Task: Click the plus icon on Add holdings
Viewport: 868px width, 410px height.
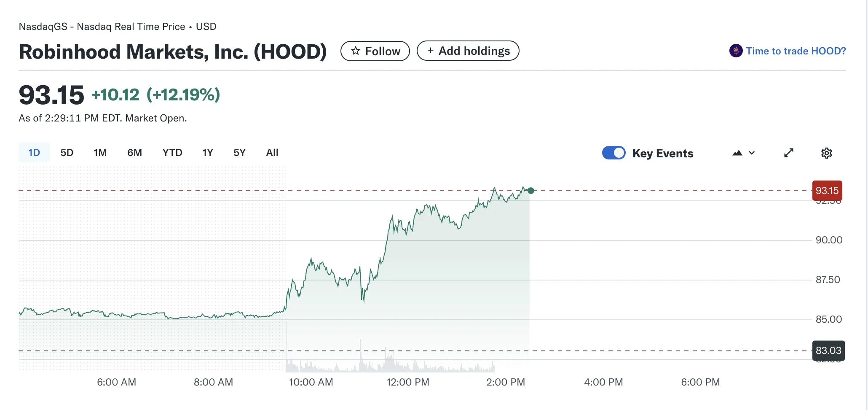Action: [x=430, y=50]
